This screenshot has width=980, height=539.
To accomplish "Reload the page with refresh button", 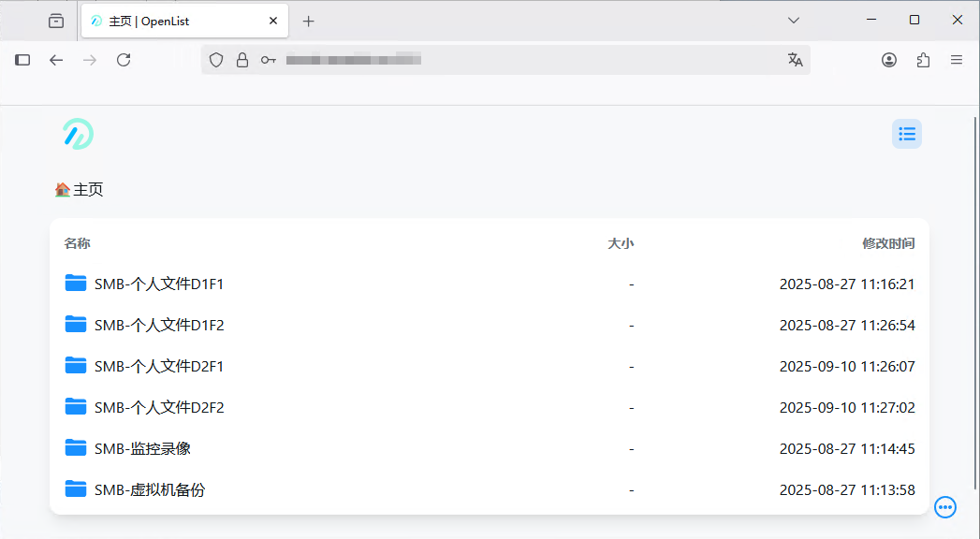I will [x=124, y=60].
